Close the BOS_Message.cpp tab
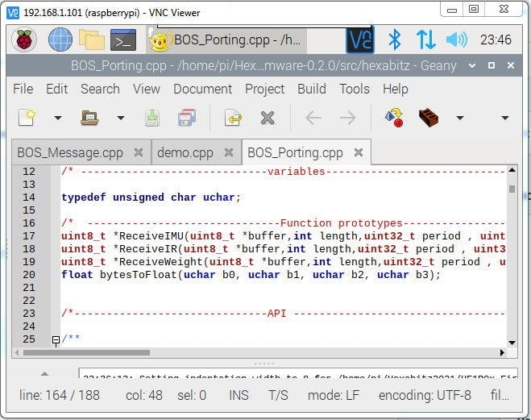The width and height of the screenshot is (531, 420). click(x=138, y=152)
